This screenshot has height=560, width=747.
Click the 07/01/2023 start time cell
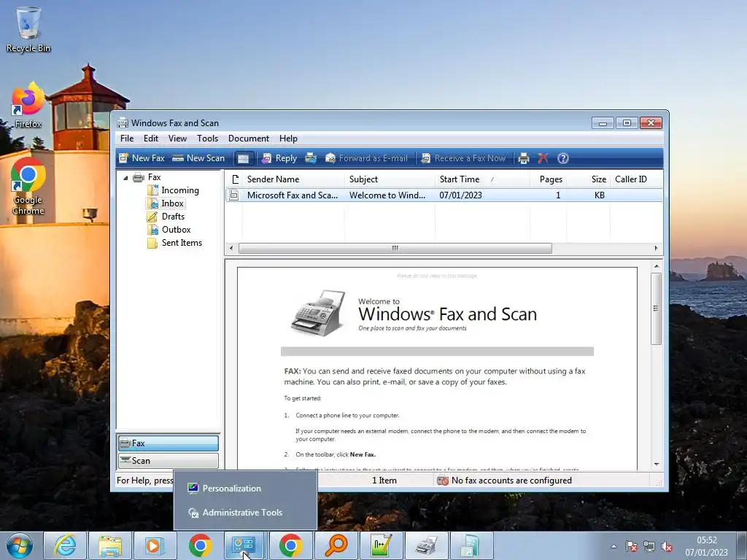460,195
